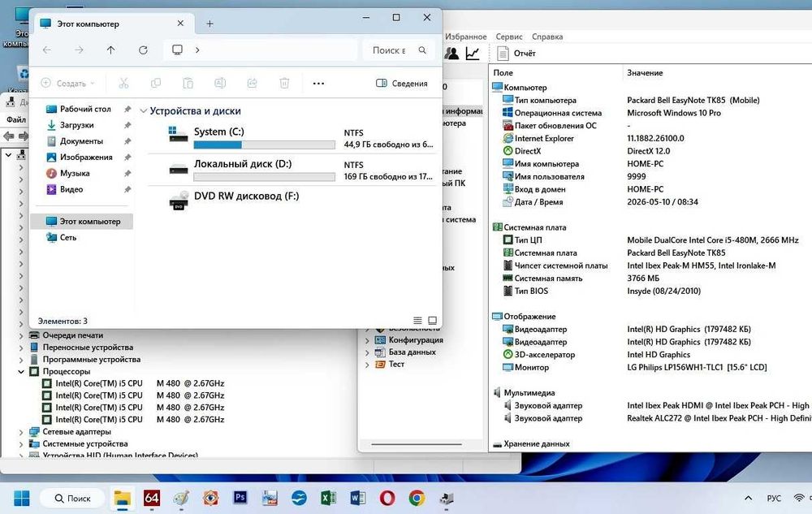Screen dimensions: 812x514
Task: Expand the Тест node in AIDA64
Action: tap(367, 365)
